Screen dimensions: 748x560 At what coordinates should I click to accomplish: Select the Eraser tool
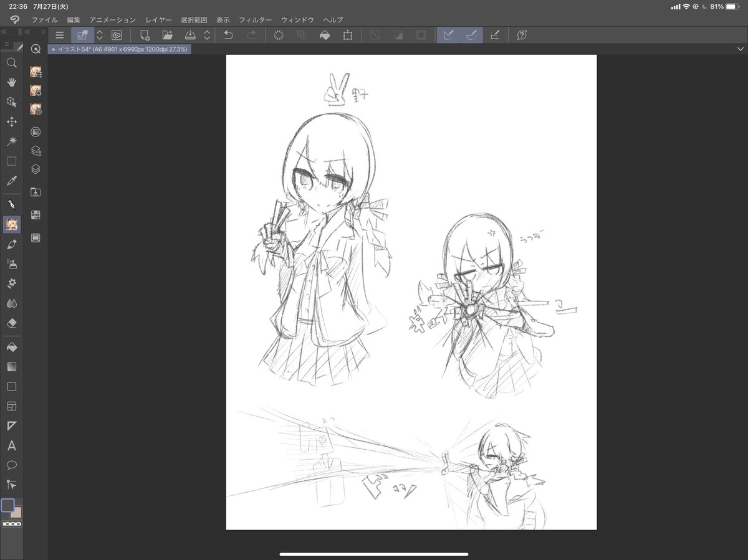click(x=11, y=323)
